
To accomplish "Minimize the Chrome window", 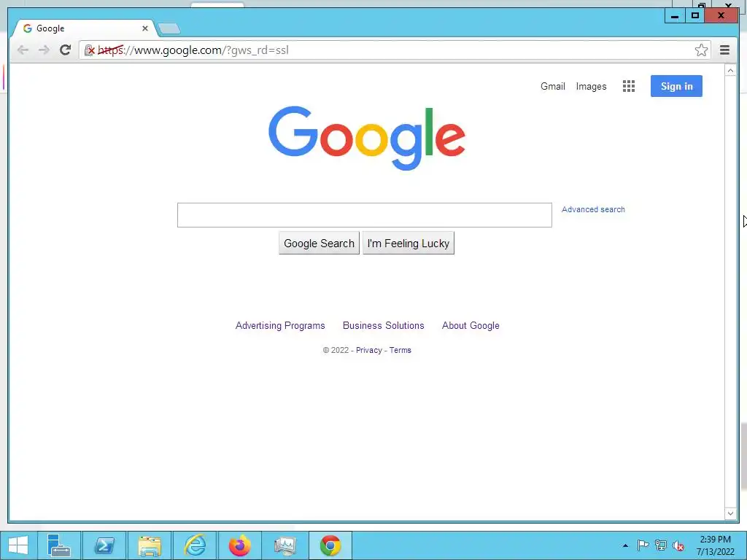I will [x=675, y=16].
